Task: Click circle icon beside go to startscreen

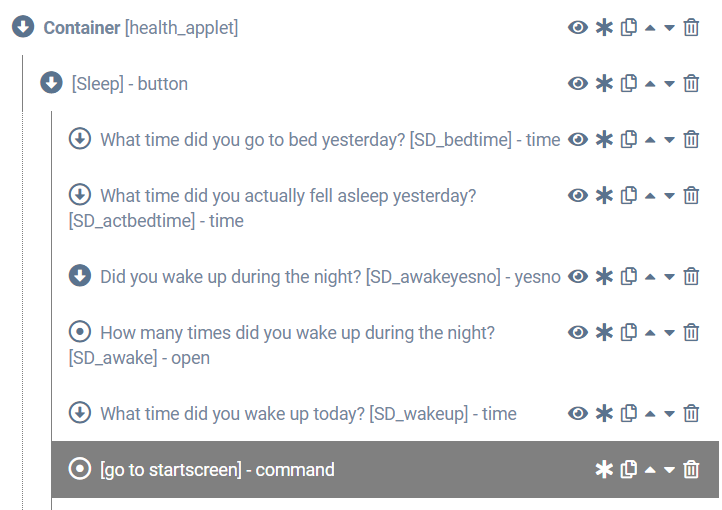Action: click(x=80, y=468)
